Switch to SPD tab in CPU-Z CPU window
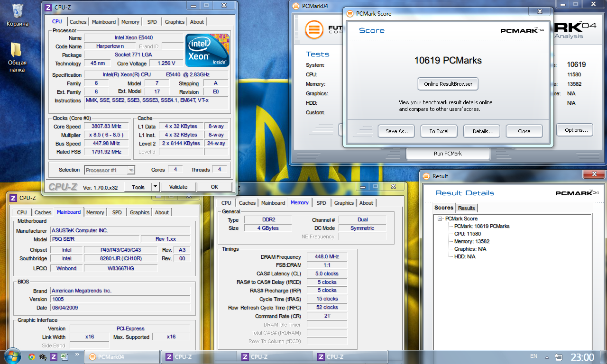The image size is (607, 364). pos(152,22)
